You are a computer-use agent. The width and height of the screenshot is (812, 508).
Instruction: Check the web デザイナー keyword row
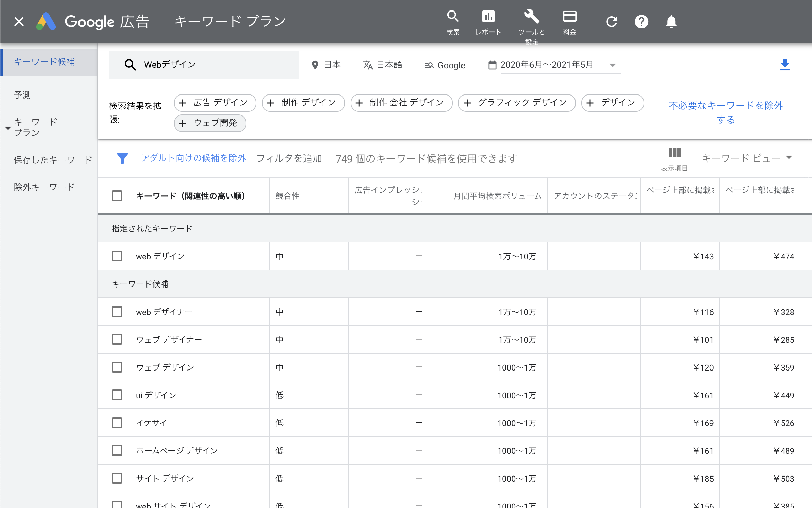click(x=117, y=312)
